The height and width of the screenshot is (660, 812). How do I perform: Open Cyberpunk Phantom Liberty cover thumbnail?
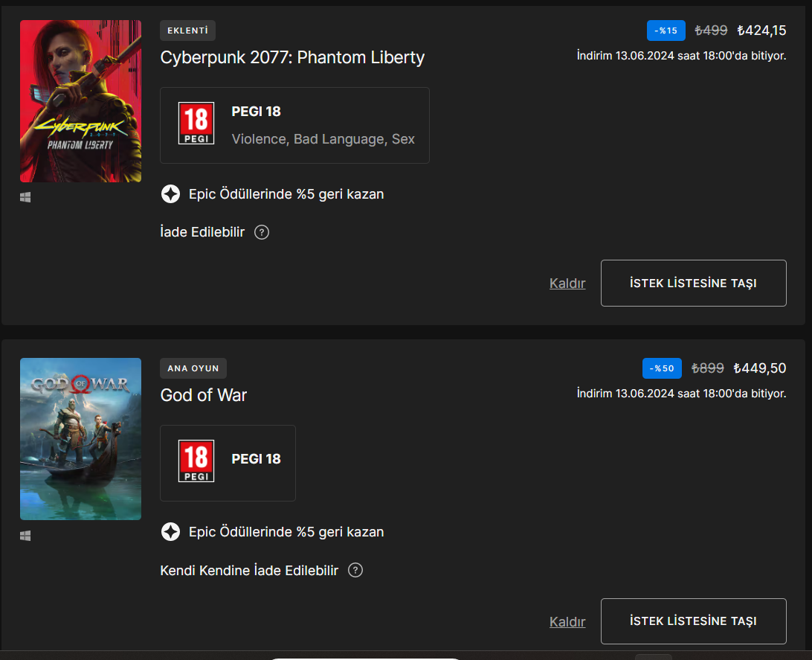(x=80, y=101)
